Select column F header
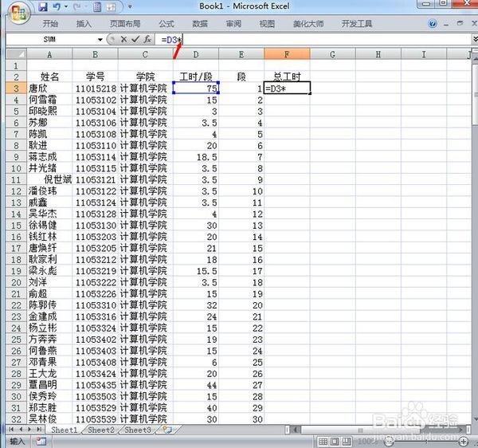The width and height of the screenshot is (478, 448). (x=287, y=54)
